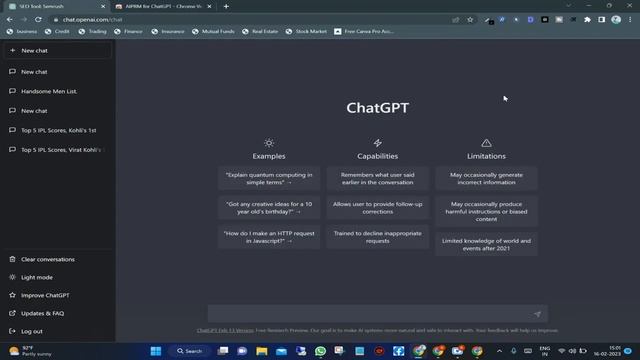Click the Examples sun icon
This screenshot has width=640, height=360.
click(269, 143)
